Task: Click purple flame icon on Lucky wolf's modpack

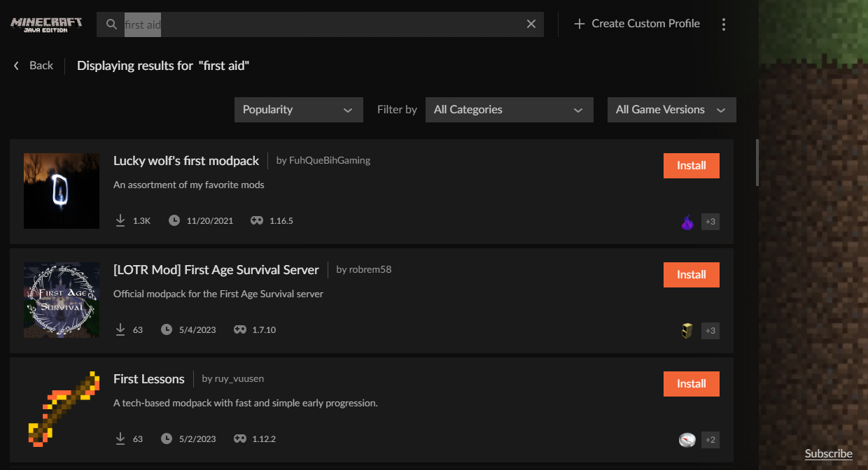Action: click(687, 222)
